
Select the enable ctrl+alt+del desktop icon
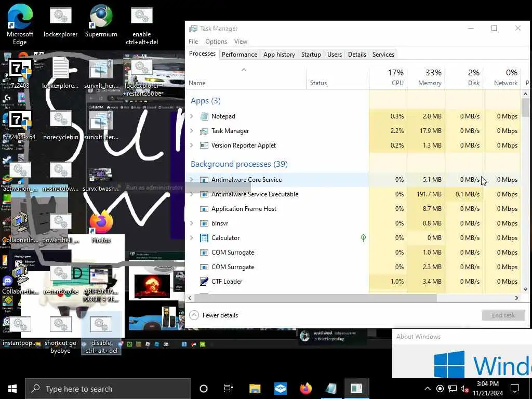[x=141, y=26]
